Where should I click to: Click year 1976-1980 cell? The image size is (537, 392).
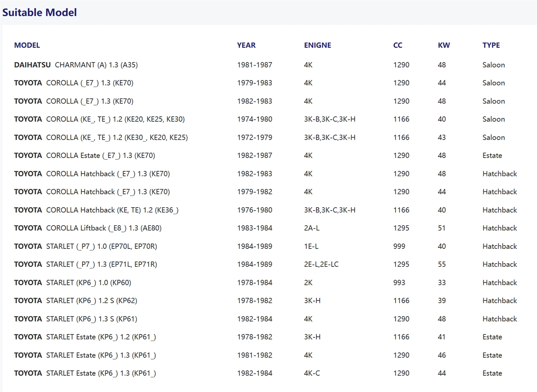pos(255,210)
